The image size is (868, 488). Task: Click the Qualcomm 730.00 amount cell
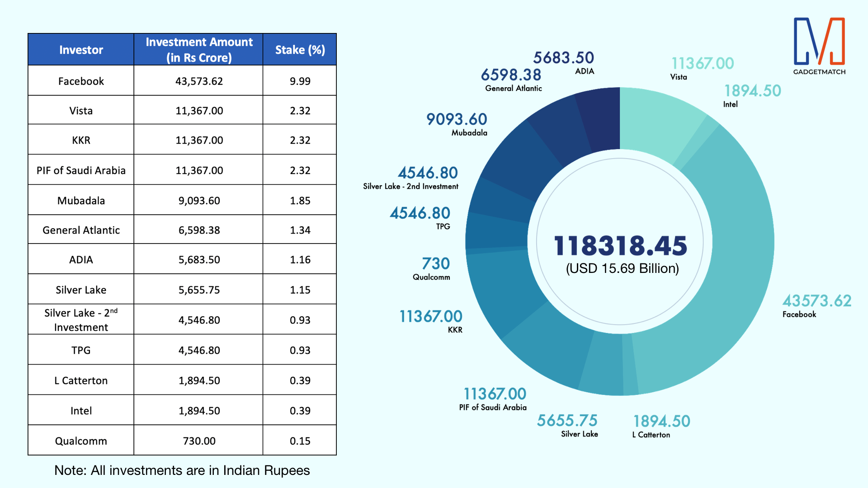(199, 441)
